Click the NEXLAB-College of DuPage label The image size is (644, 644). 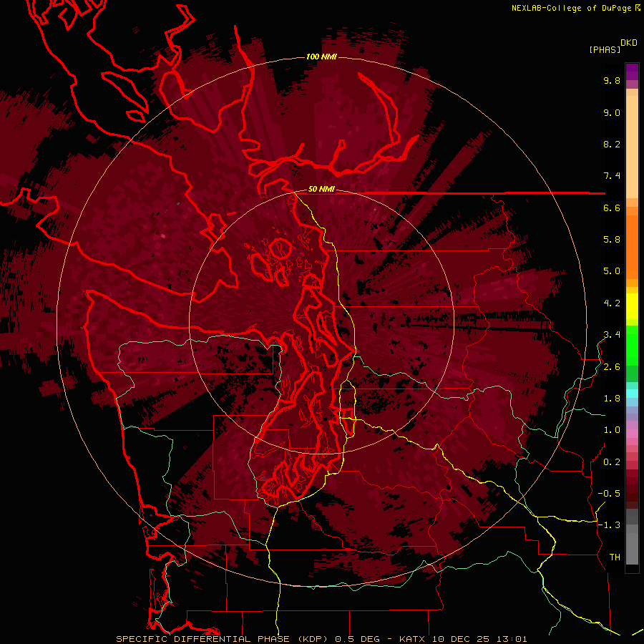tap(573, 8)
